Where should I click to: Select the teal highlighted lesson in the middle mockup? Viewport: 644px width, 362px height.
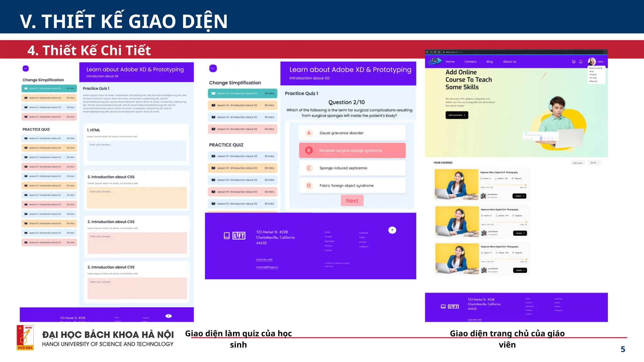coord(242,93)
